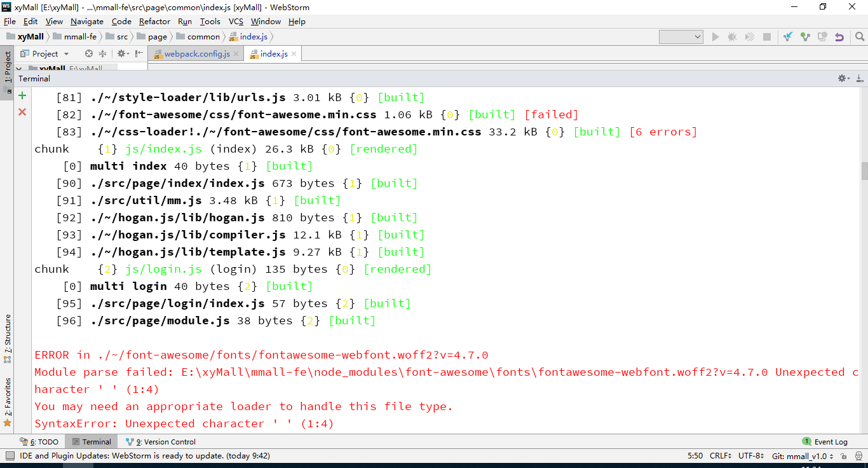Image resolution: width=868 pixels, height=468 pixels.
Task: Open the File menu
Action: [10, 22]
